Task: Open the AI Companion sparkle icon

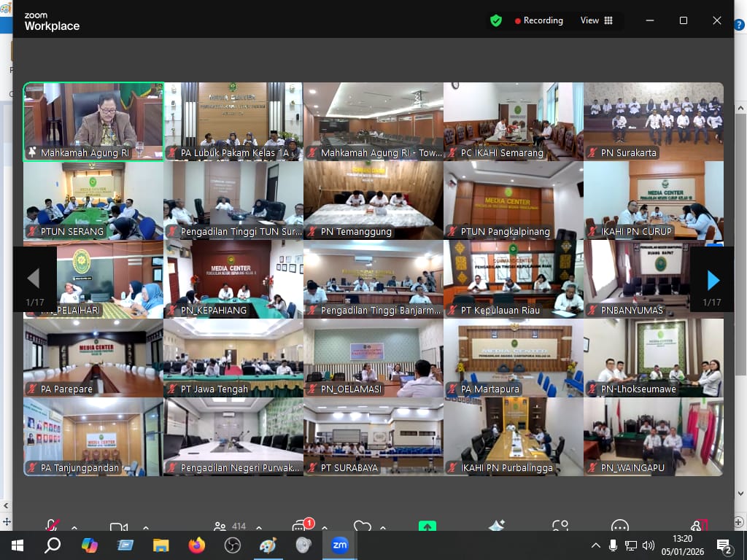Action: pos(497,526)
